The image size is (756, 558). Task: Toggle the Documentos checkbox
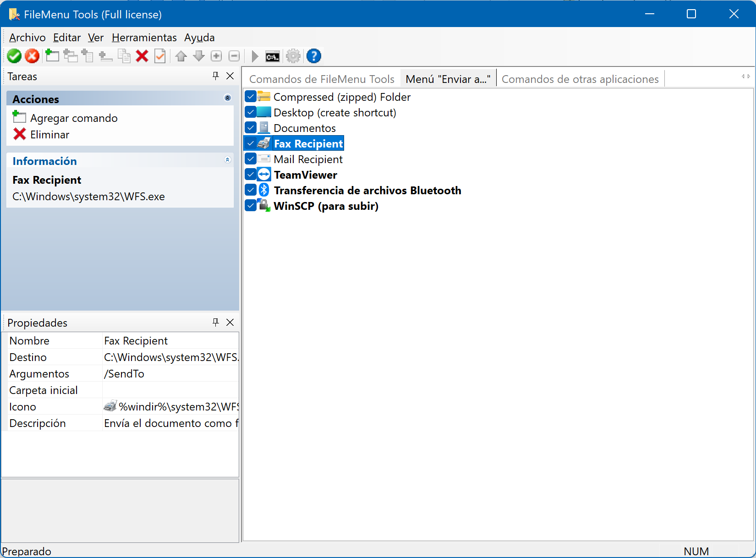point(251,128)
